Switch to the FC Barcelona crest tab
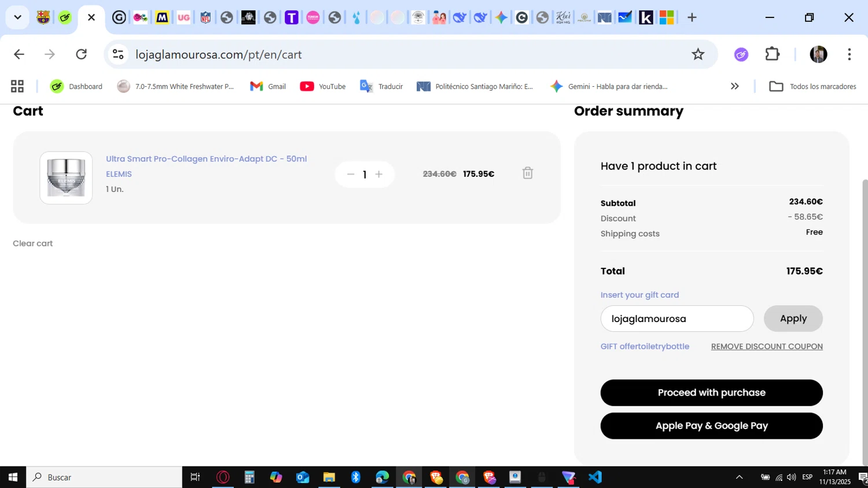The height and width of the screenshot is (488, 868). pos(43,17)
